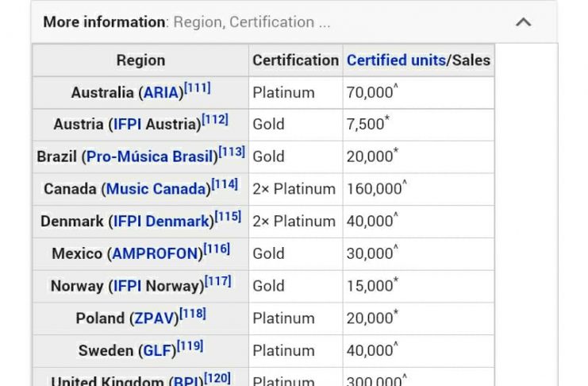
Task: Click the GLF link for Sweden
Action: tap(157, 351)
